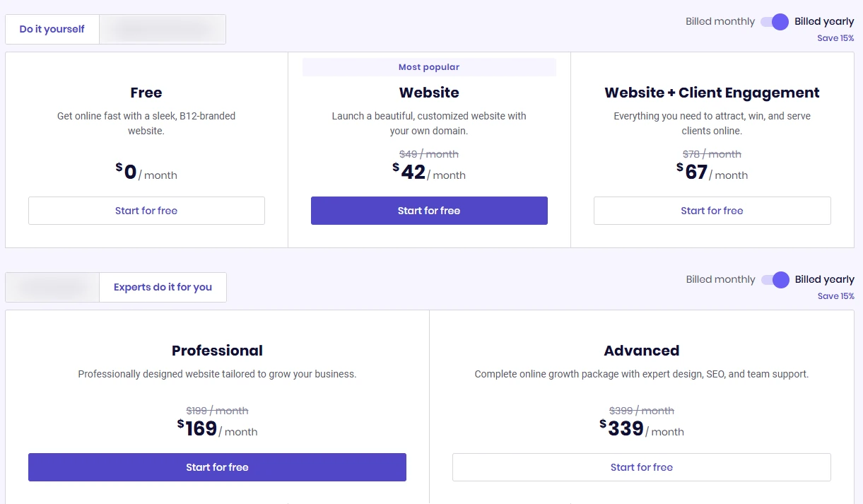Click the $42 / month price

click(429, 172)
